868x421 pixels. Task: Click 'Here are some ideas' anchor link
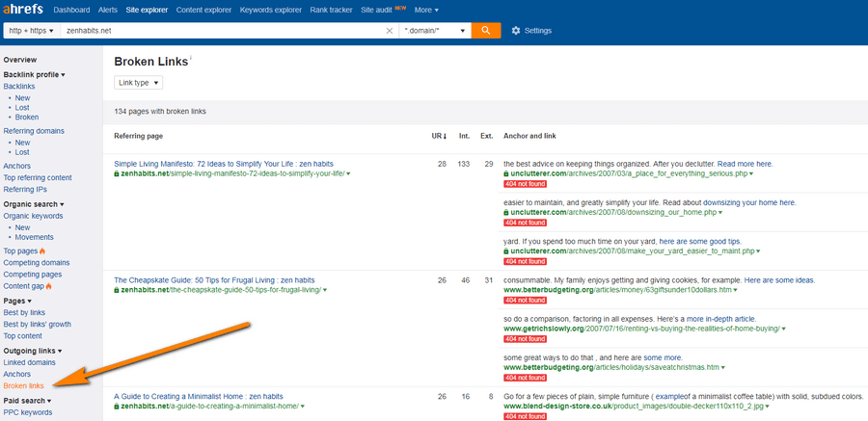click(779, 280)
